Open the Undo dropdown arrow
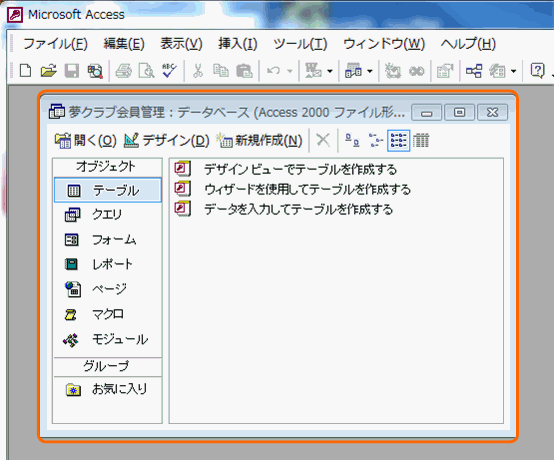The height and width of the screenshot is (460, 554). 290,71
